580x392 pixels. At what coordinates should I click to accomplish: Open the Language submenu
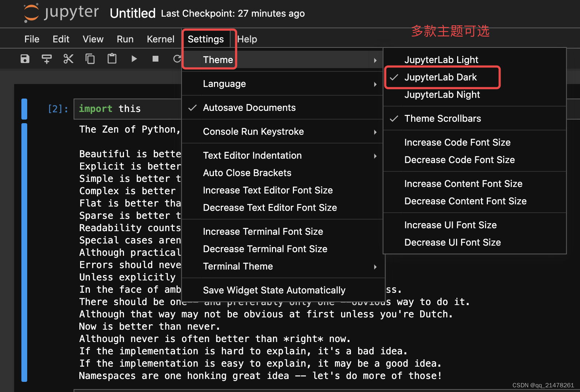click(282, 84)
